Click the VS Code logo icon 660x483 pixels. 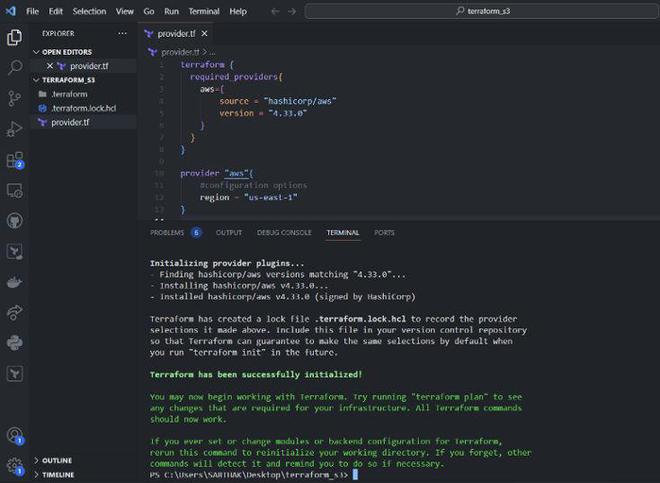pos(11,11)
